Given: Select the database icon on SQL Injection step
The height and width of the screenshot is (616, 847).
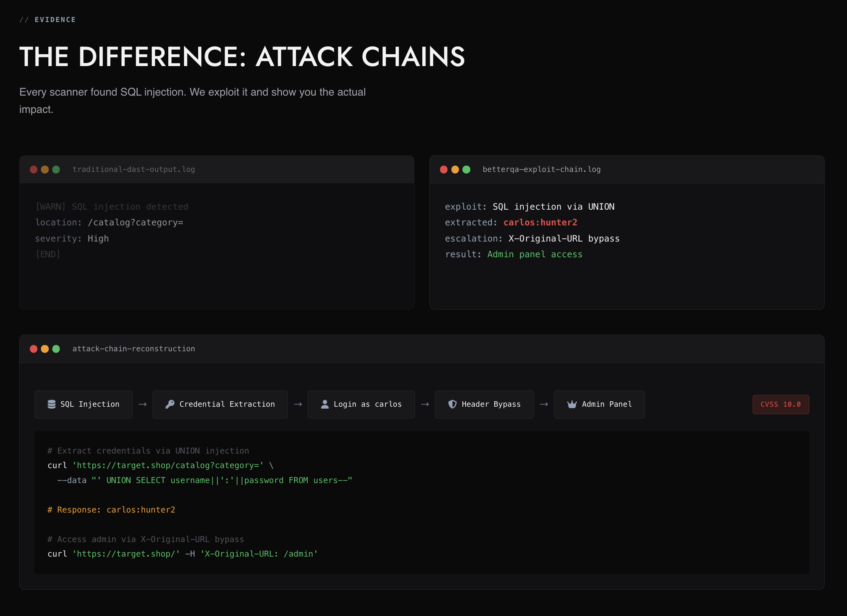Looking at the screenshot, I should [52, 404].
